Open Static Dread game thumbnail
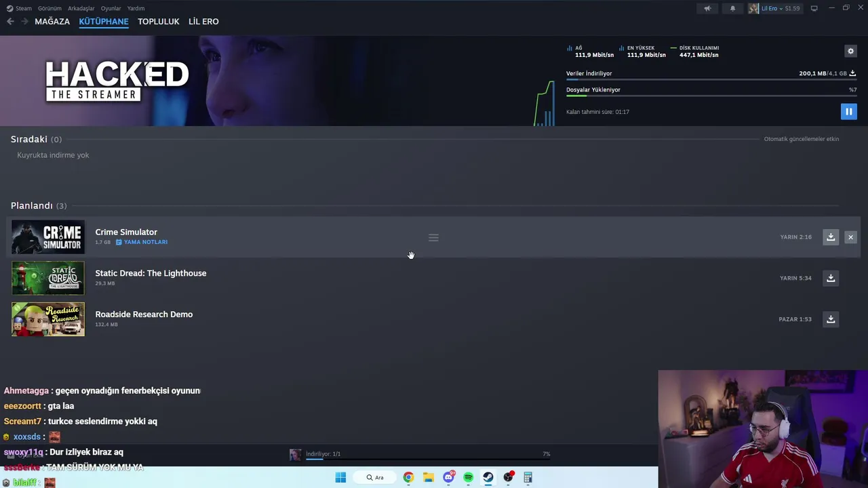 point(48,278)
